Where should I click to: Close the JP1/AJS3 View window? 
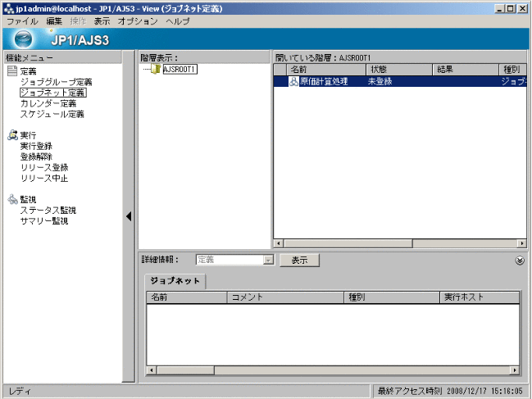522,8
